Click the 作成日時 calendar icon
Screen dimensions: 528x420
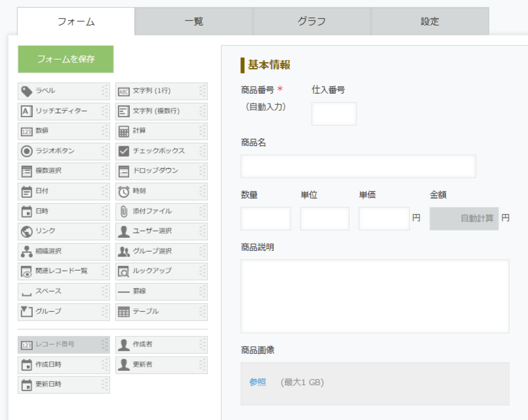27,365
